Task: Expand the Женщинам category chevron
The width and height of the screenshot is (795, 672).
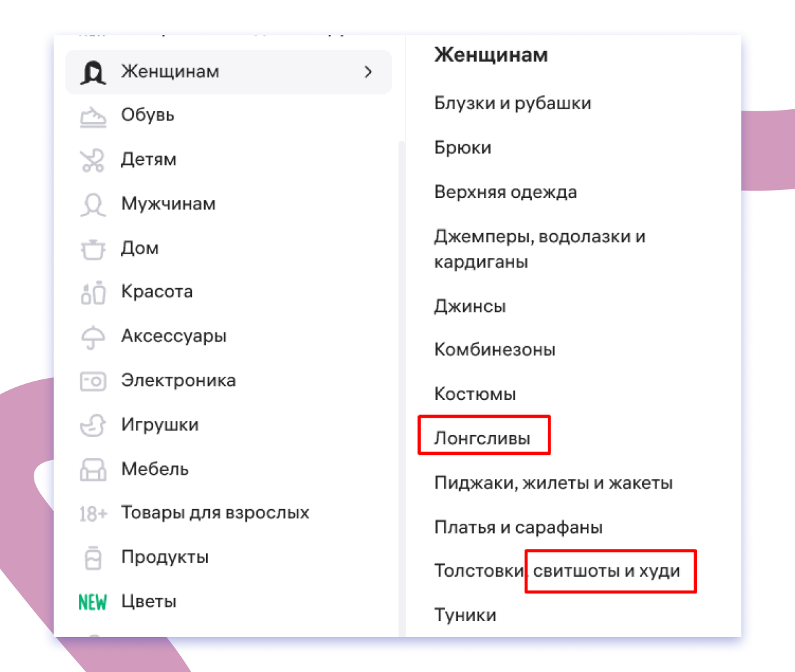Action: [368, 72]
